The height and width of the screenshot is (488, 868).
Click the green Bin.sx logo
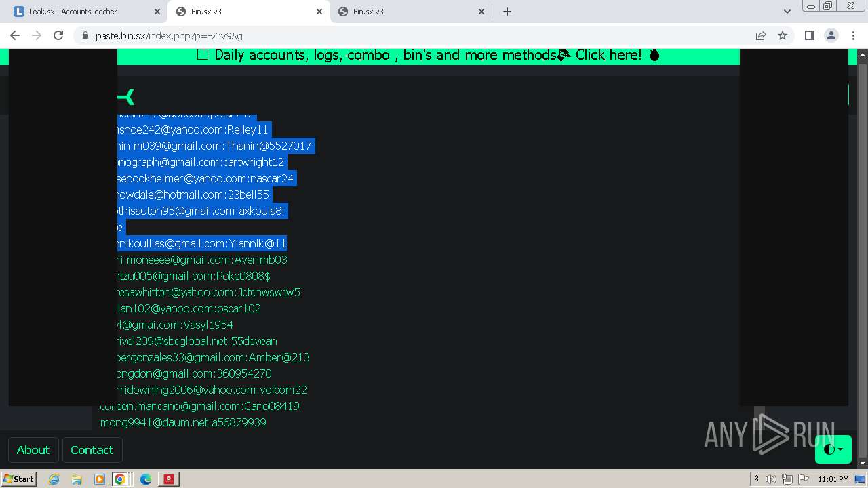click(x=126, y=97)
